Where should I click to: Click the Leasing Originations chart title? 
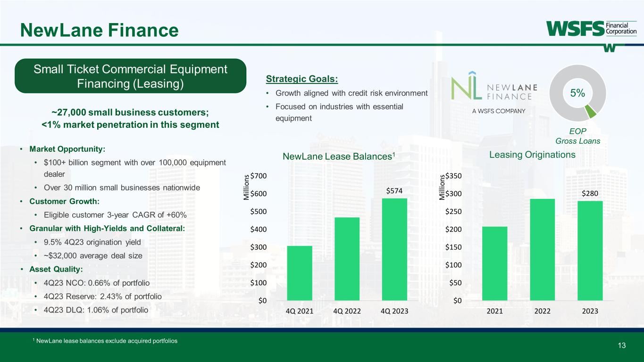point(532,155)
